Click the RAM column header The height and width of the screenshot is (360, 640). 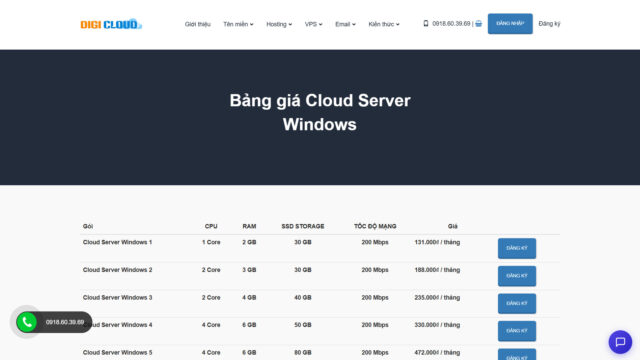(x=249, y=226)
